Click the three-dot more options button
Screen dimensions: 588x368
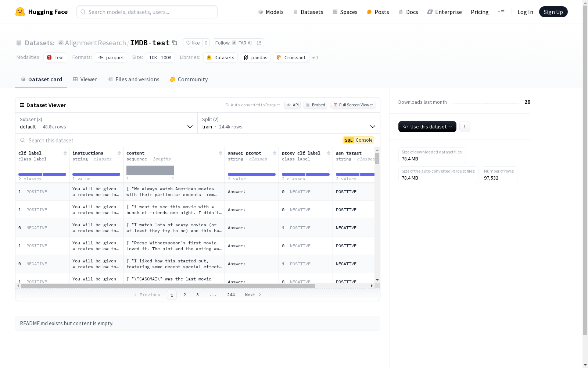click(x=465, y=127)
